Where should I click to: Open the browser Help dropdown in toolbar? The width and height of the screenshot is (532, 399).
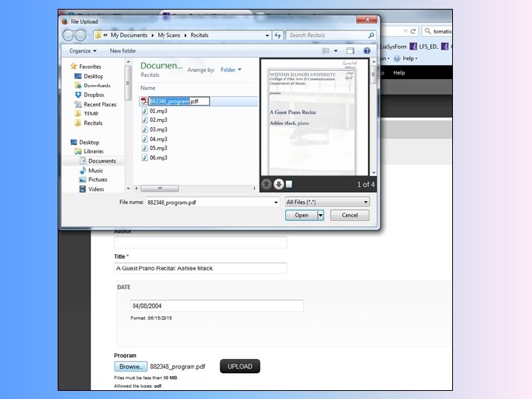pyautogui.click(x=406, y=58)
